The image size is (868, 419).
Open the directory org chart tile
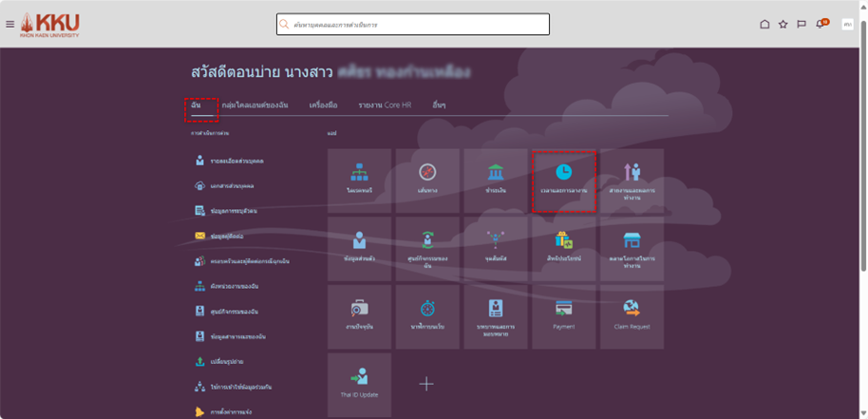coord(359,180)
